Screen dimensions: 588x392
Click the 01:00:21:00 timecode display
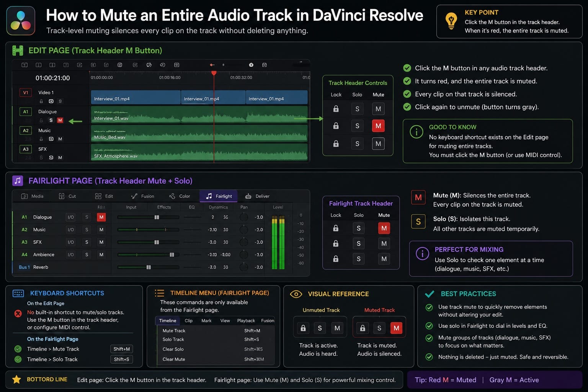pyautogui.click(x=52, y=78)
